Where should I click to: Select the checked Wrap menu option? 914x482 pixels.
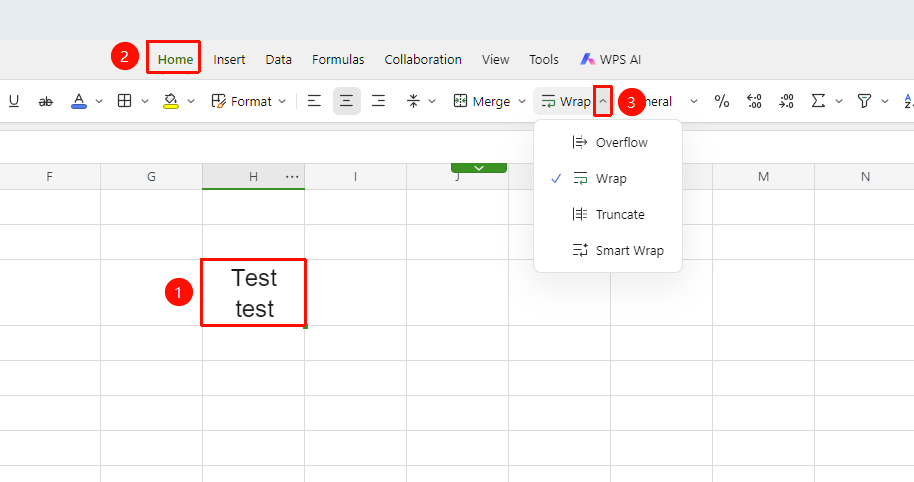(608, 178)
